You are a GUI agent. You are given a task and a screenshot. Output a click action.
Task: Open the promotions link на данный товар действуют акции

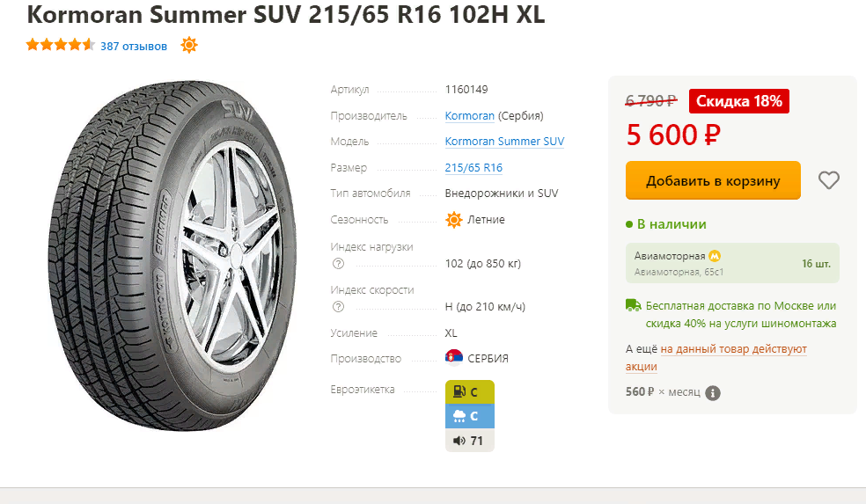[716, 358]
